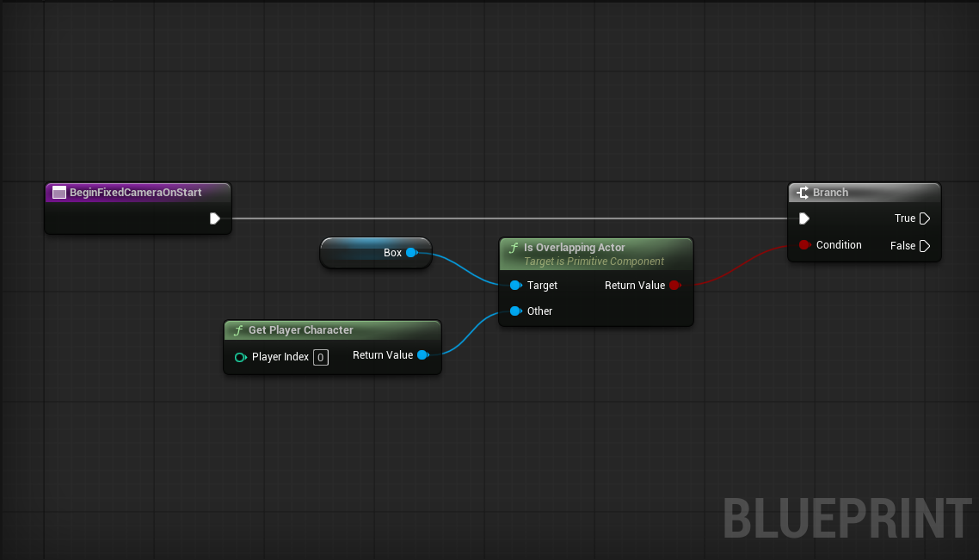
Task: Click the Player Index value field
Action: tap(320, 357)
